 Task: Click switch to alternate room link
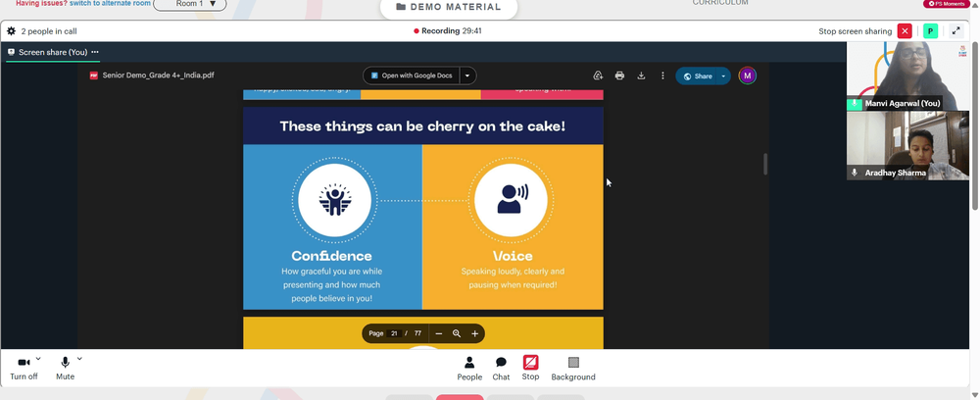tap(110, 3)
